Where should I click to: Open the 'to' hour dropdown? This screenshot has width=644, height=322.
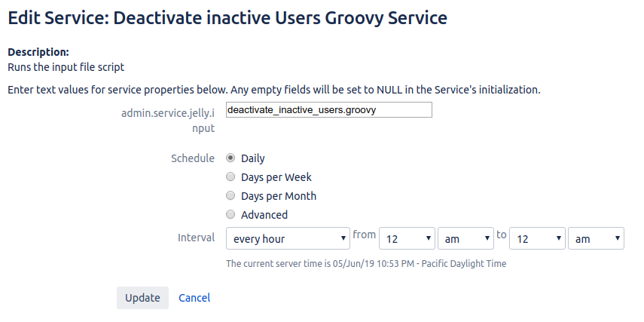[537, 239]
